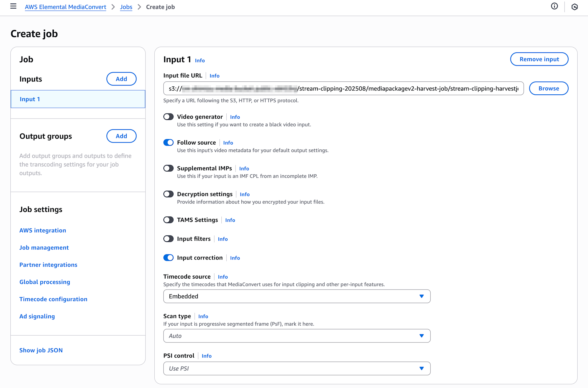The width and height of the screenshot is (588, 388).
Task: Go to Jobs breadcrumb link
Action: point(126,7)
